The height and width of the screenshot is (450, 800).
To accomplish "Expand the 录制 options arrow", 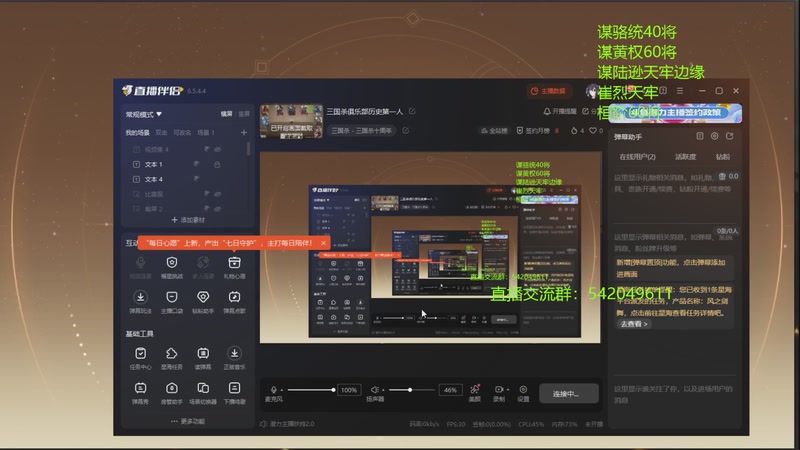I will (507, 390).
